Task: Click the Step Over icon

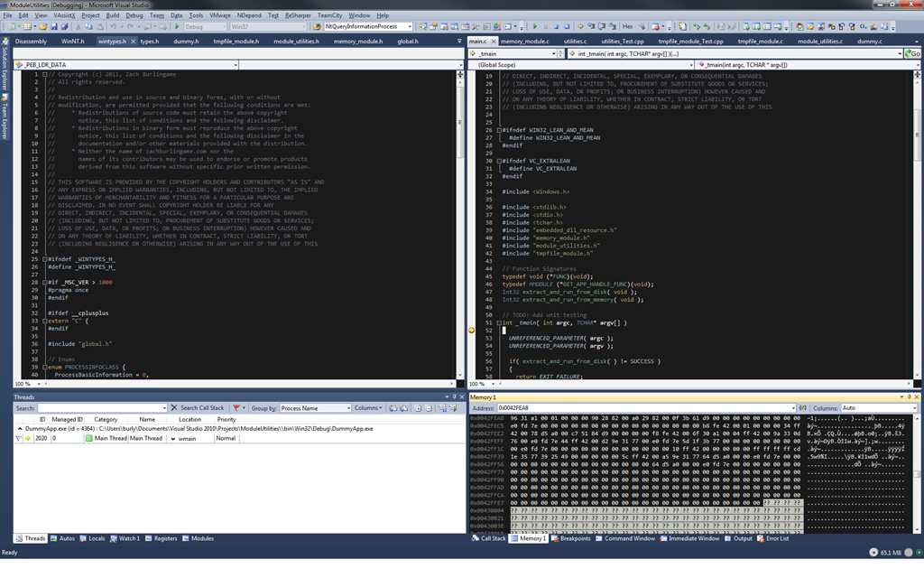Action: 602,26
